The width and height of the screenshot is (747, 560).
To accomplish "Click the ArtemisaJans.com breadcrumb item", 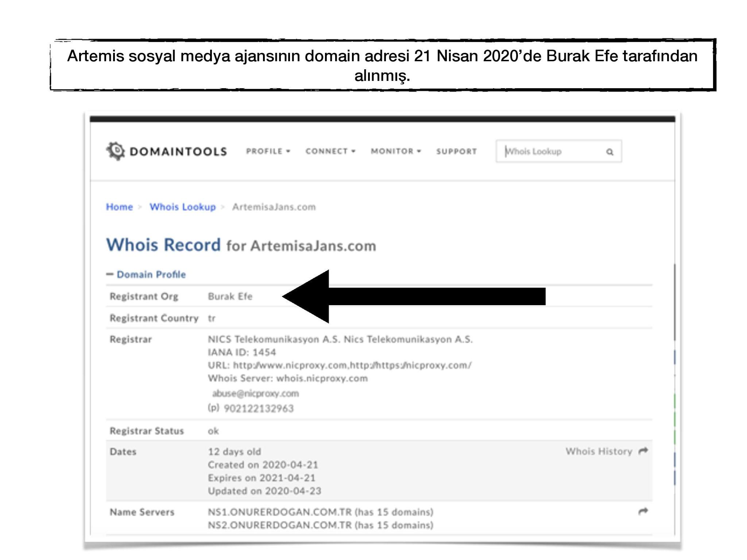I will click(274, 207).
